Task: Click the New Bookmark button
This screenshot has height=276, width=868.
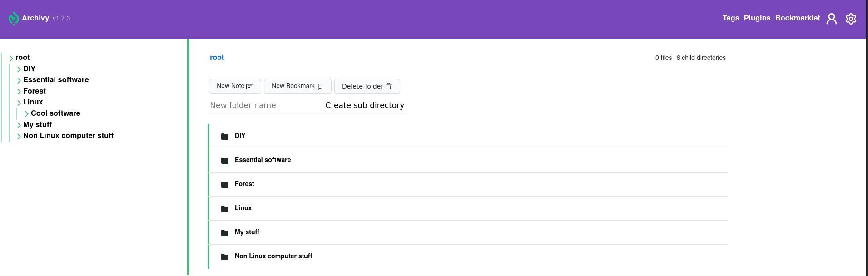Action: [298, 86]
